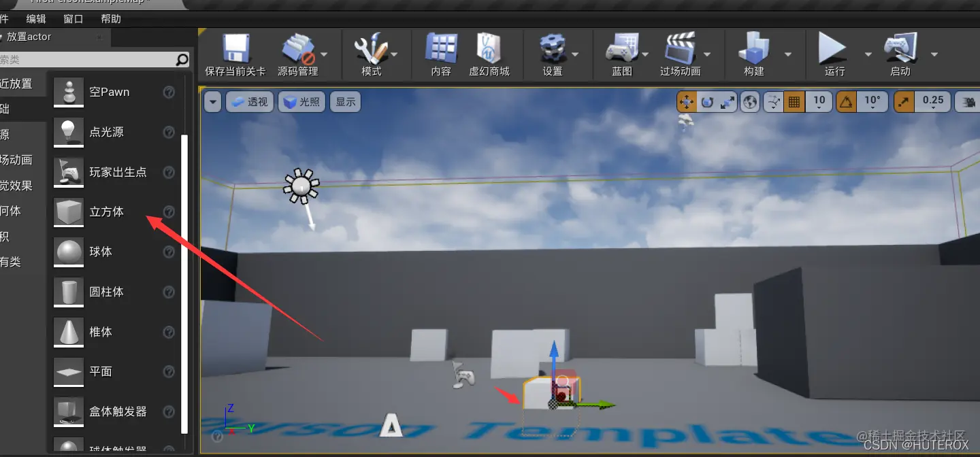Open surface snapping options
Image resolution: width=980 pixels, height=457 pixels.
click(774, 102)
